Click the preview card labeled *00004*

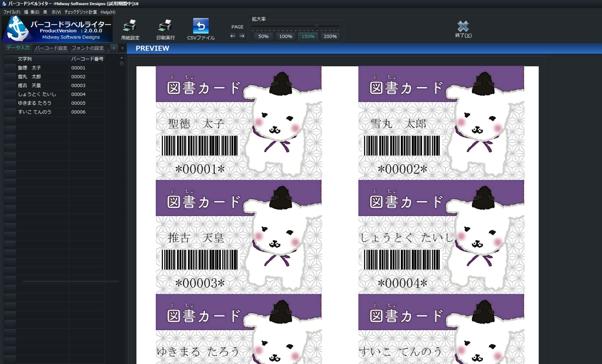tap(441, 237)
